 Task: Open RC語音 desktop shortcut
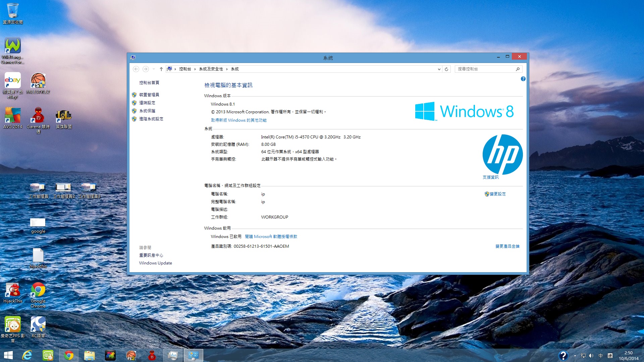(x=38, y=327)
